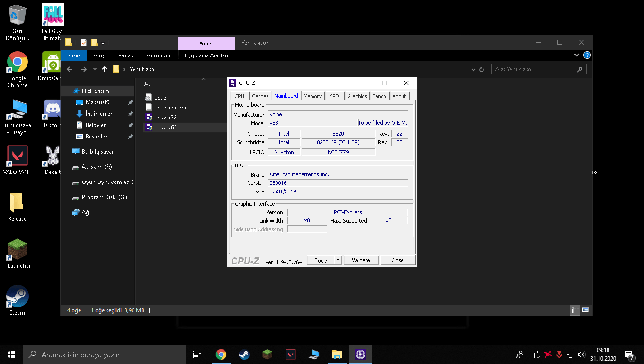Open the Tools dropdown arrow in CPU-Z
644x364 pixels.
[x=338, y=260]
